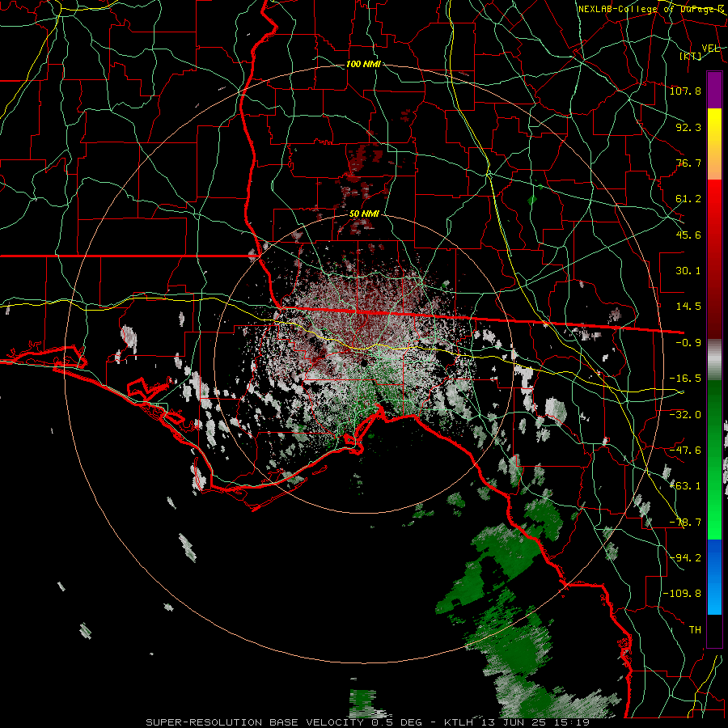The image size is (728, 728).
Task: Click the 45.6 value on velocity scale
Action: point(688,235)
